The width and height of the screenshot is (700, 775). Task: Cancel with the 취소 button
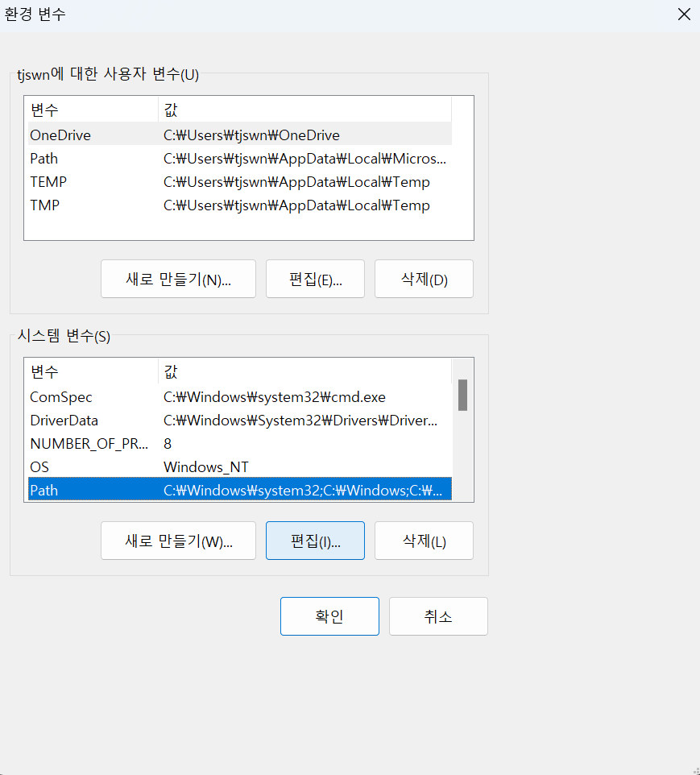coord(438,616)
